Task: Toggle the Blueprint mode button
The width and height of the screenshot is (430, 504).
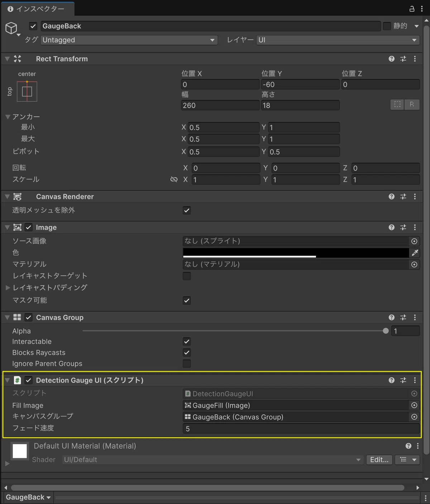Action: [397, 105]
